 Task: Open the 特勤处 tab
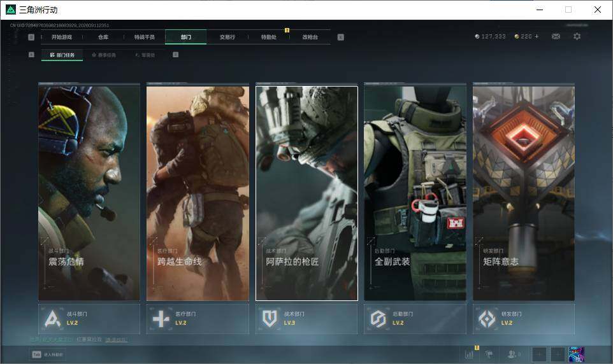(x=268, y=37)
